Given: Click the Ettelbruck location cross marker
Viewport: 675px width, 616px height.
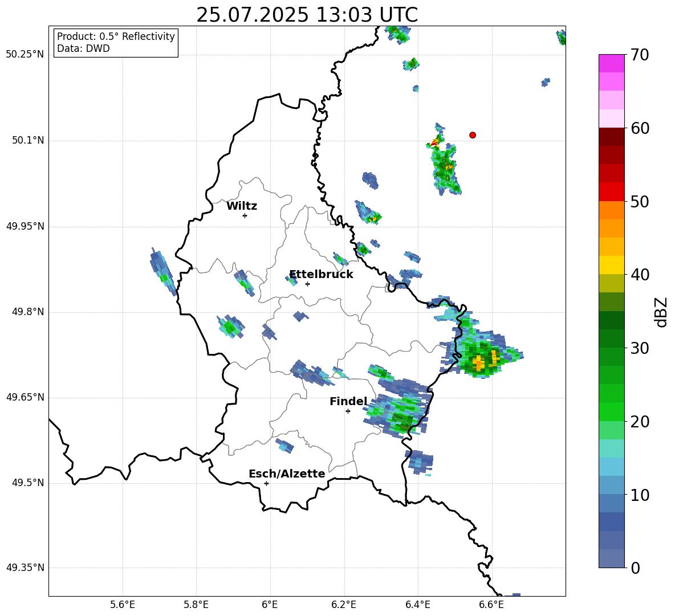Looking at the screenshot, I should point(307,284).
